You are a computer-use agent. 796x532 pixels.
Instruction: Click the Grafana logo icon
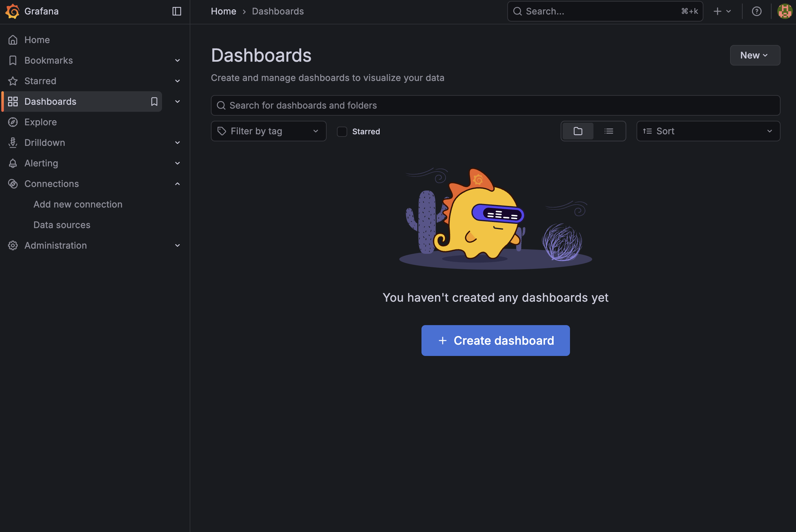click(13, 11)
